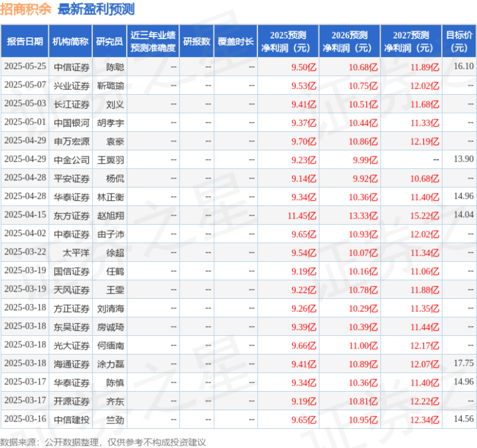Select the date cell 2025-05-01
The image size is (477, 448).
(x=25, y=122)
